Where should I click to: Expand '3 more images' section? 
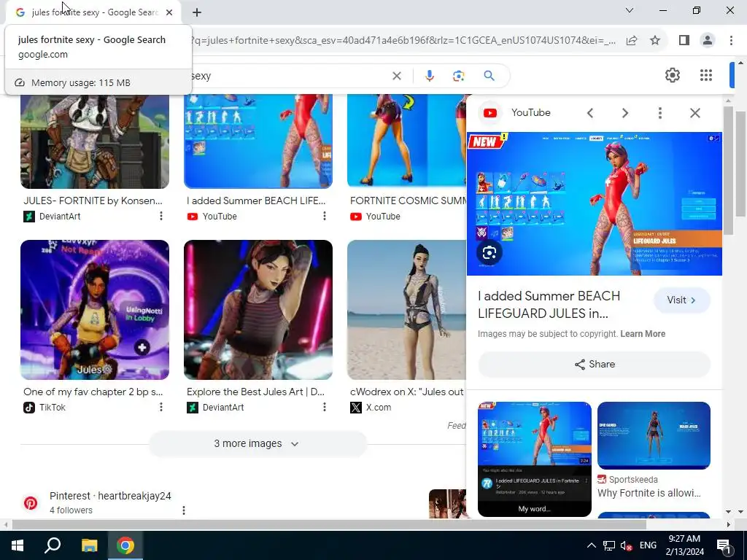[x=258, y=444]
